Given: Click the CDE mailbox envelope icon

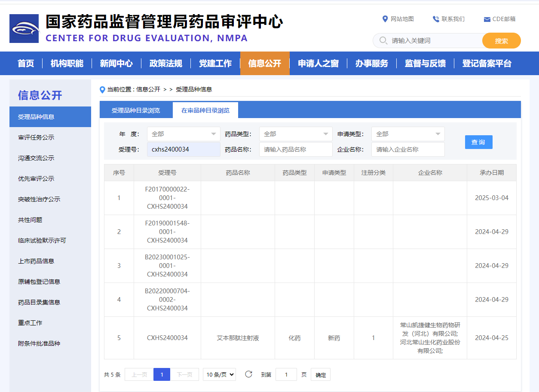Looking at the screenshot, I should click(x=487, y=19).
